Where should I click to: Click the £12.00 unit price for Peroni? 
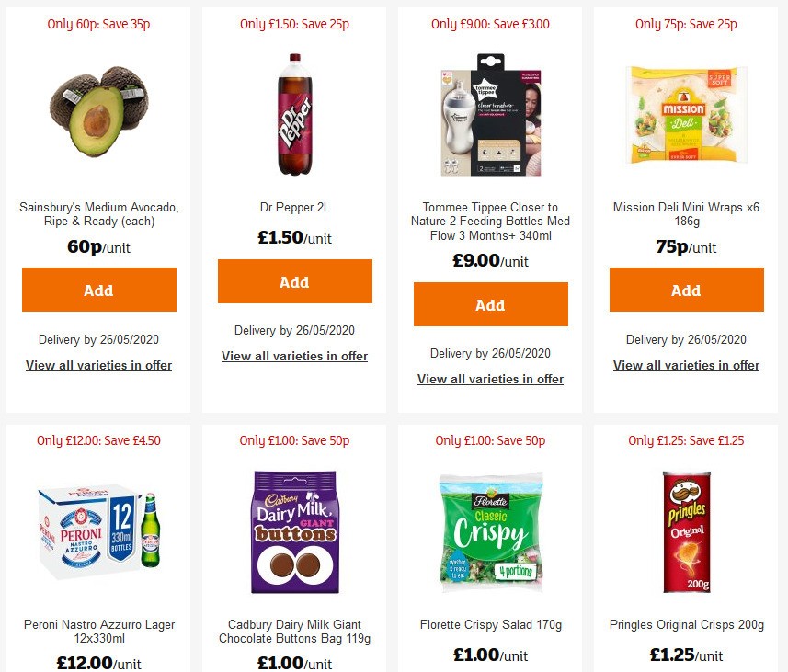coord(98,663)
